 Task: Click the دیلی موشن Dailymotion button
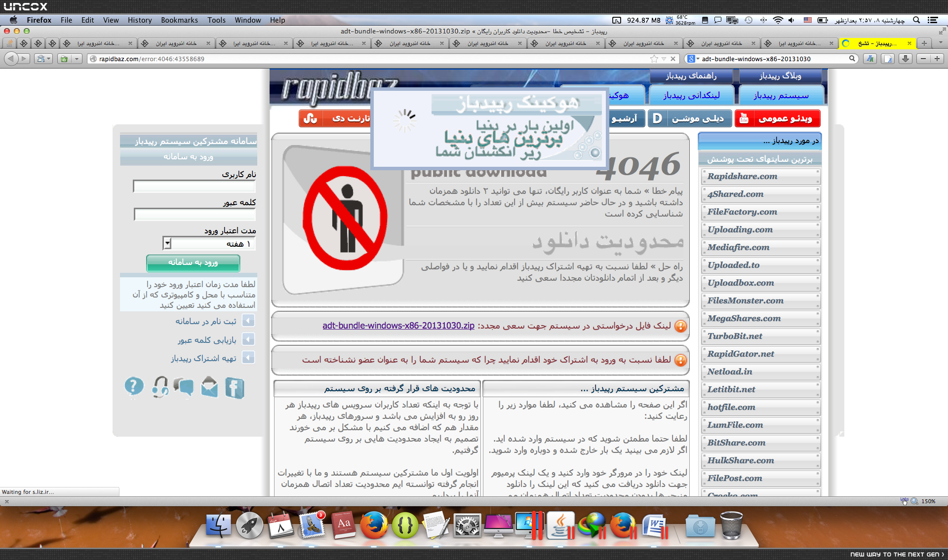click(x=690, y=118)
